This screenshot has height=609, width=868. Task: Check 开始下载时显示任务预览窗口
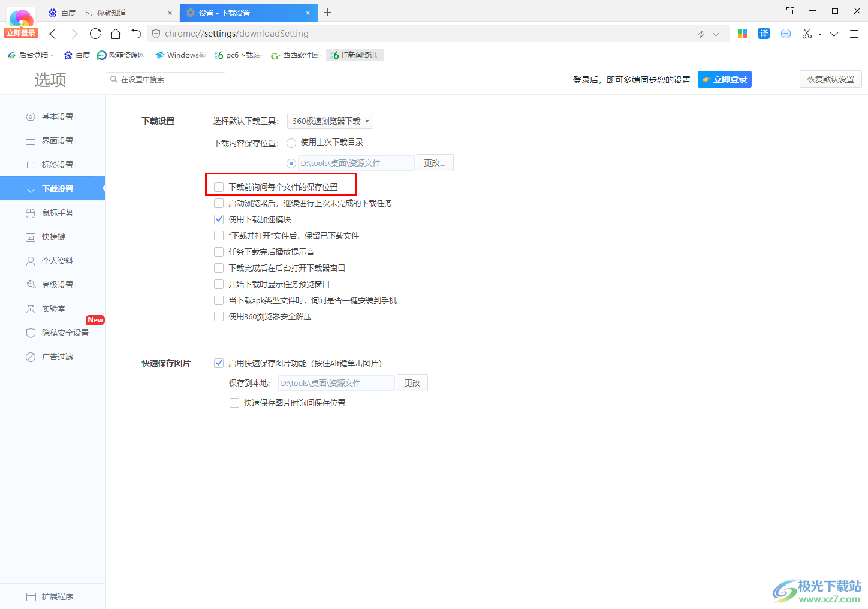click(219, 284)
